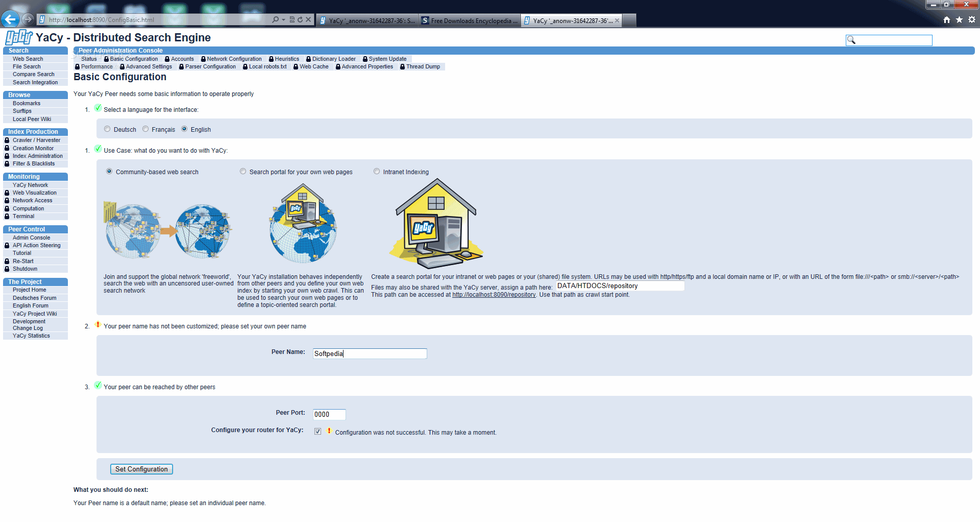Click lock icon beside Terminal
Screen dimensions: 980x522
pyautogui.click(x=7, y=216)
